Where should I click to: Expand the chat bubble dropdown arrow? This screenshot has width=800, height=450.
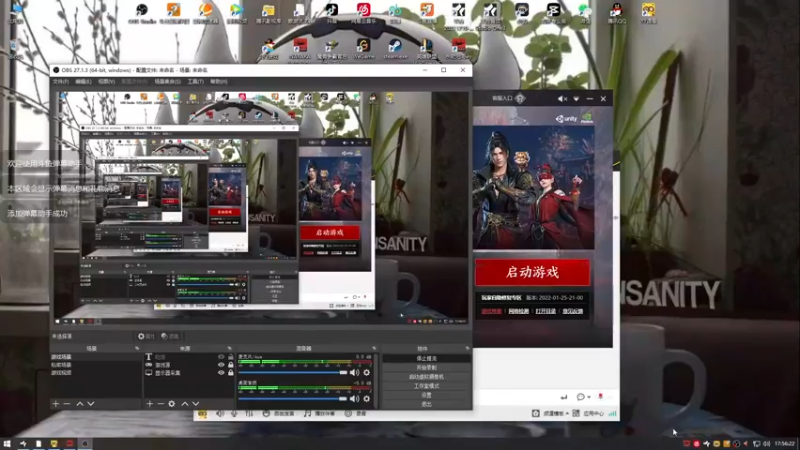pos(589,397)
